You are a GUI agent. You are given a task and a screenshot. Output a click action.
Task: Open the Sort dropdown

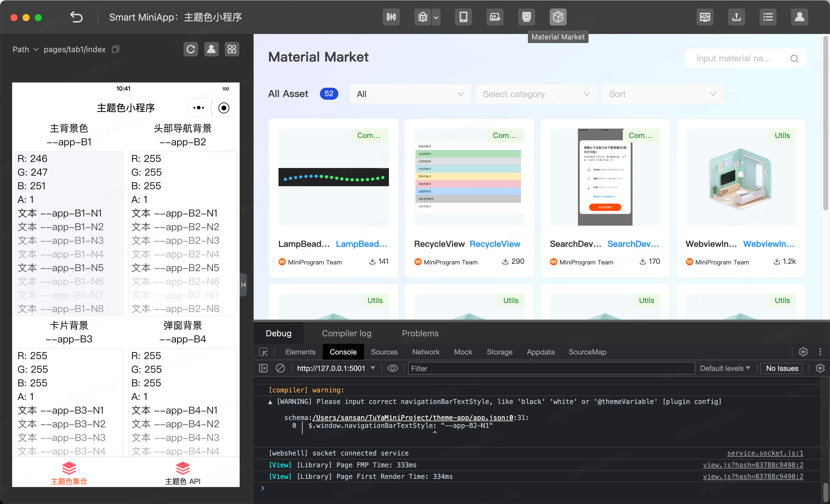coord(662,94)
